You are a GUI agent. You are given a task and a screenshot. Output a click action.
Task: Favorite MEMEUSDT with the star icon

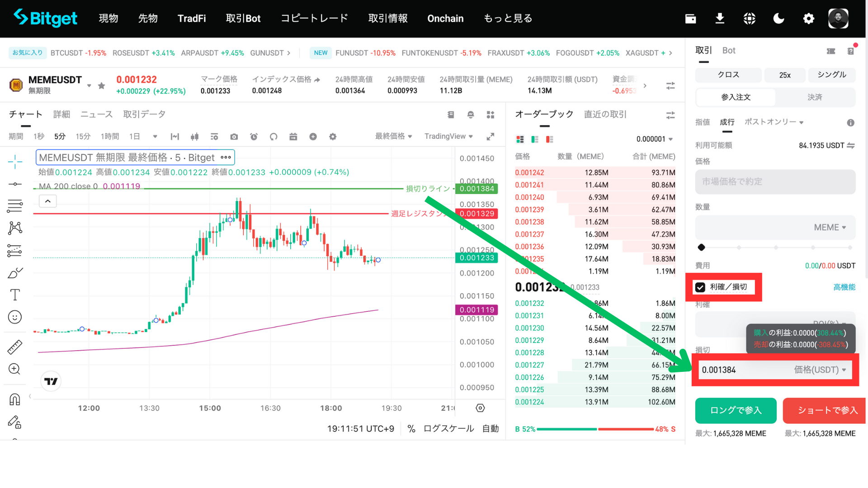tap(101, 85)
